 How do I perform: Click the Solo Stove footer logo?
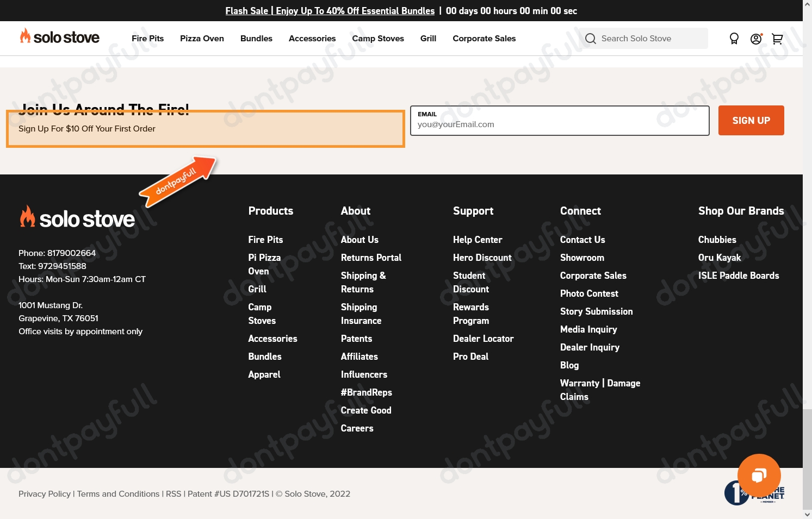[77, 217]
